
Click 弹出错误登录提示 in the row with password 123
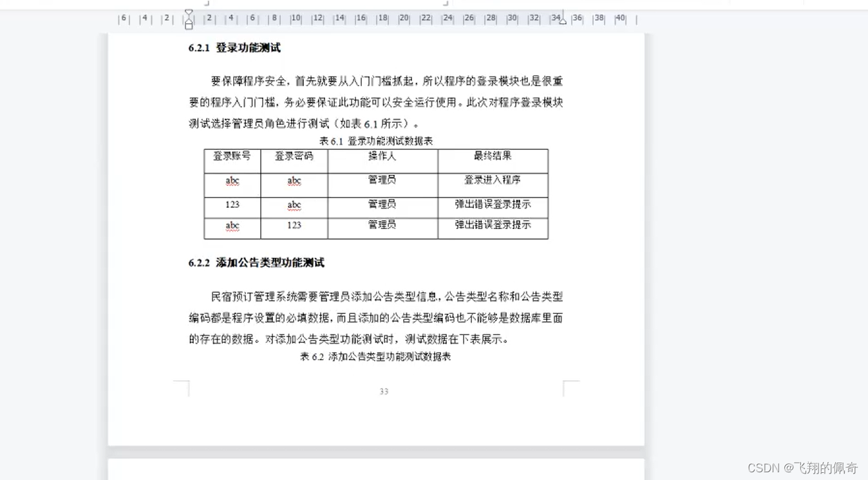493,225
